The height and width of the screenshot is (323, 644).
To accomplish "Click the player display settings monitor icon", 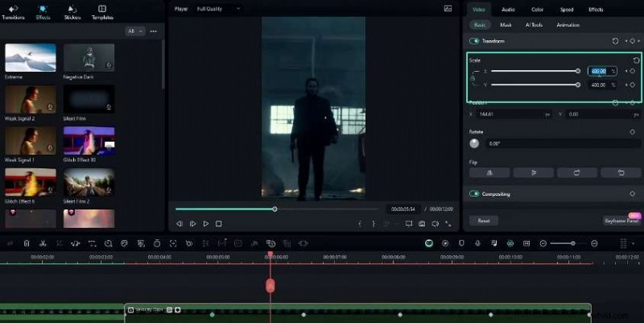I will point(409,224).
